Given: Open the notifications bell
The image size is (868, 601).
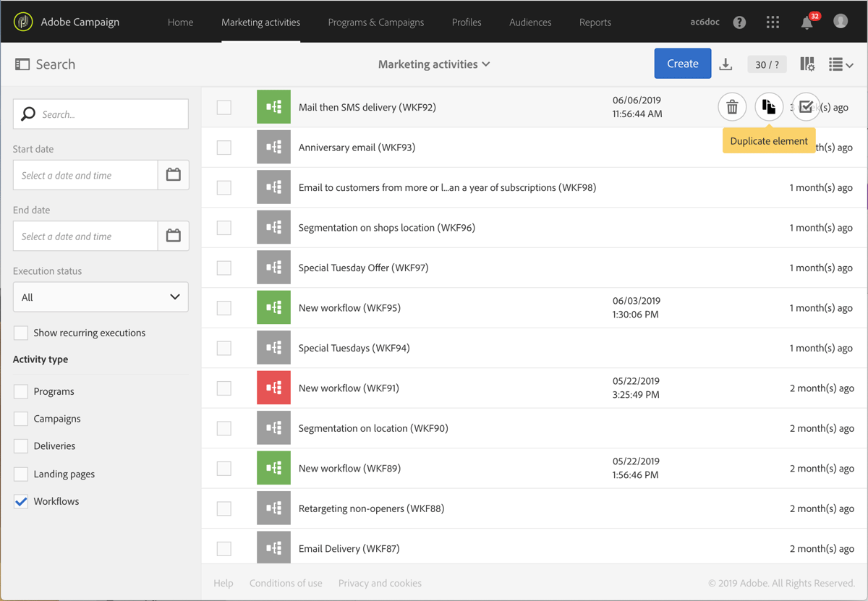Looking at the screenshot, I should (x=806, y=22).
